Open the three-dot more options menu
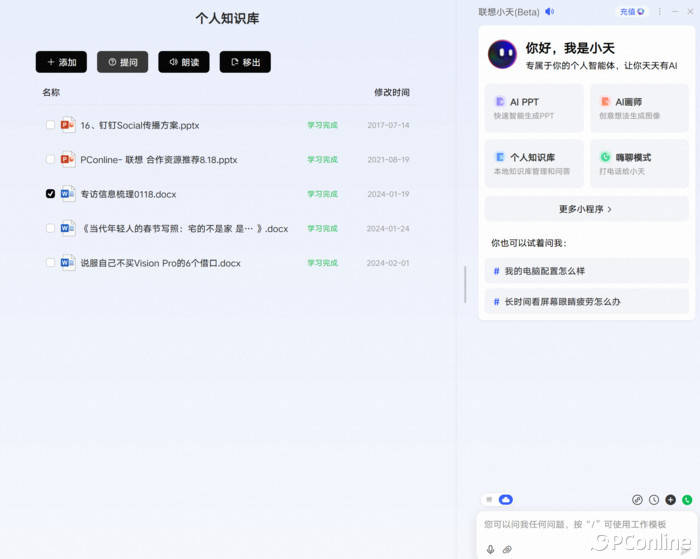Viewport: 700px width, 559px height. [659, 12]
